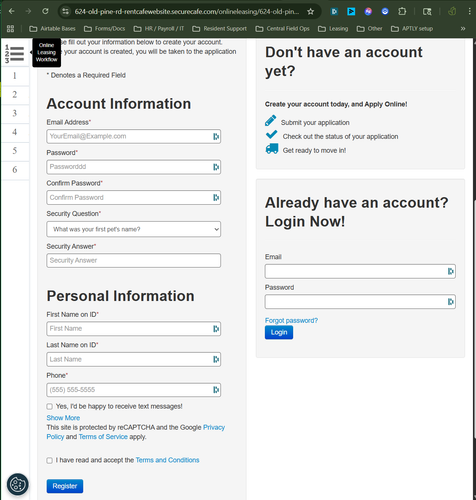Click autofill icon in Email Address field

(216, 136)
